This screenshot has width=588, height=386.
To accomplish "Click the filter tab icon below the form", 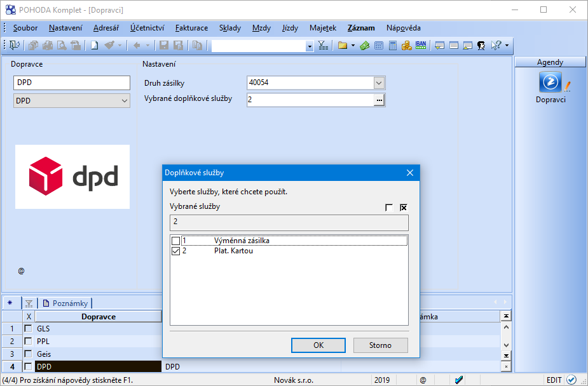I will (x=29, y=303).
